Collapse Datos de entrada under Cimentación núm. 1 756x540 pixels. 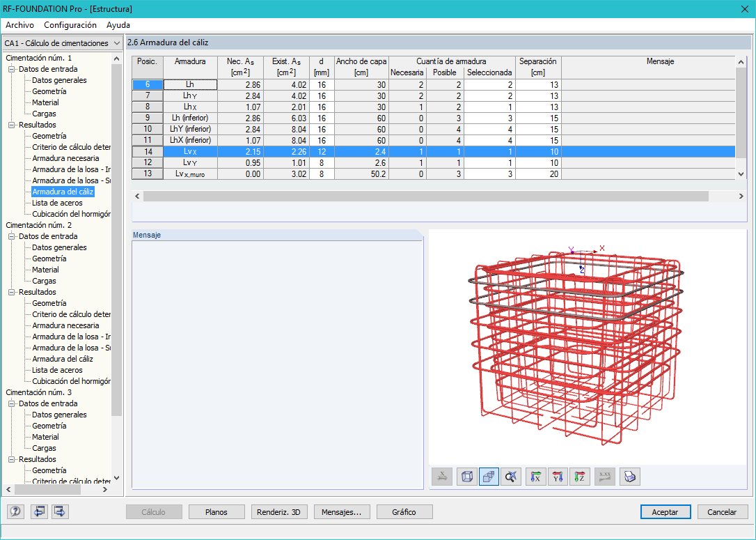12,69
